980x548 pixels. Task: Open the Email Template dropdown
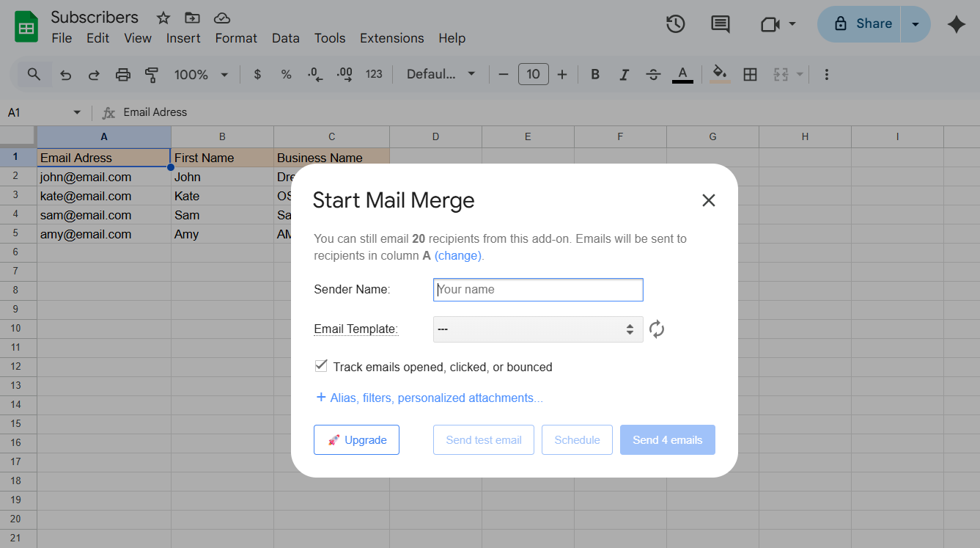point(538,329)
